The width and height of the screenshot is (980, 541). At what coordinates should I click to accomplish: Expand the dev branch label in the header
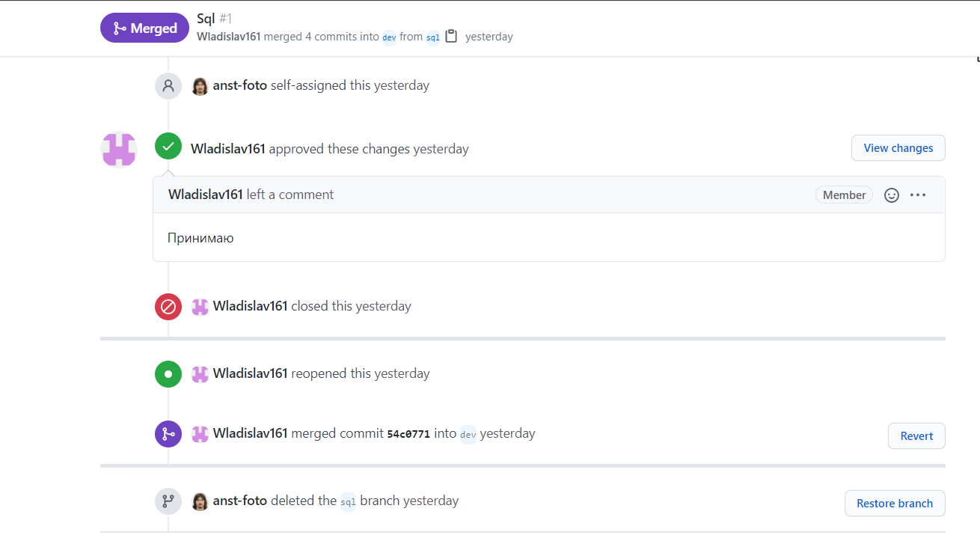point(388,37)
